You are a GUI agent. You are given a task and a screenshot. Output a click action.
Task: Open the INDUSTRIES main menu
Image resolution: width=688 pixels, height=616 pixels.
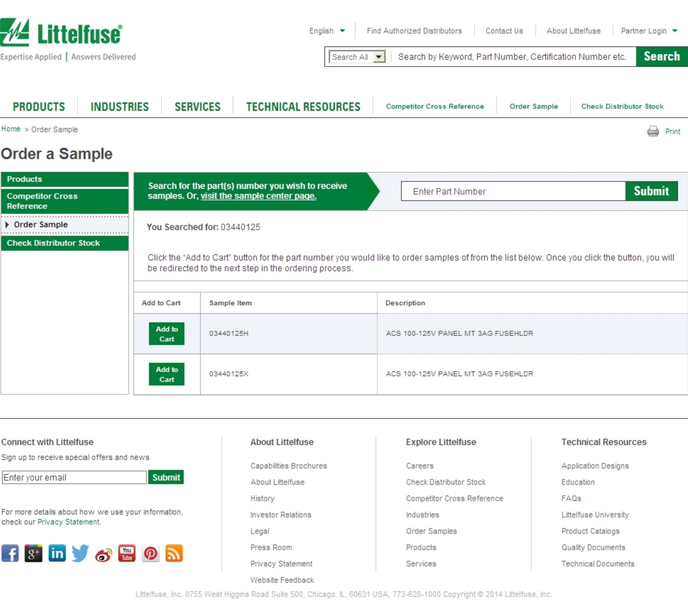(x=119, y=107)
